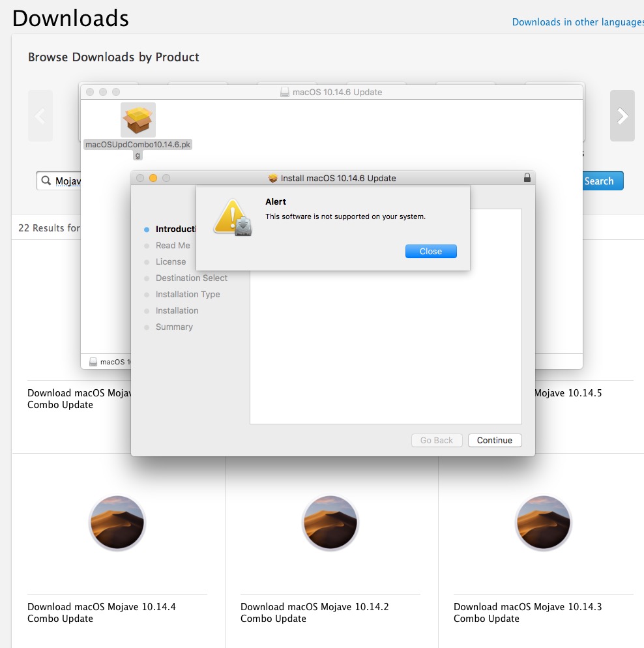Close the unsupported software alert

(431, 251)
